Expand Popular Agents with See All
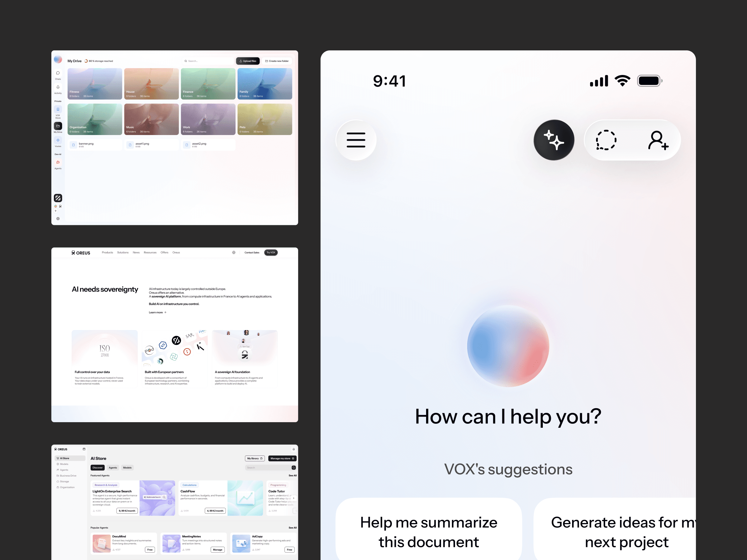Viewport: 747px width, 560px height. (293, 528)
